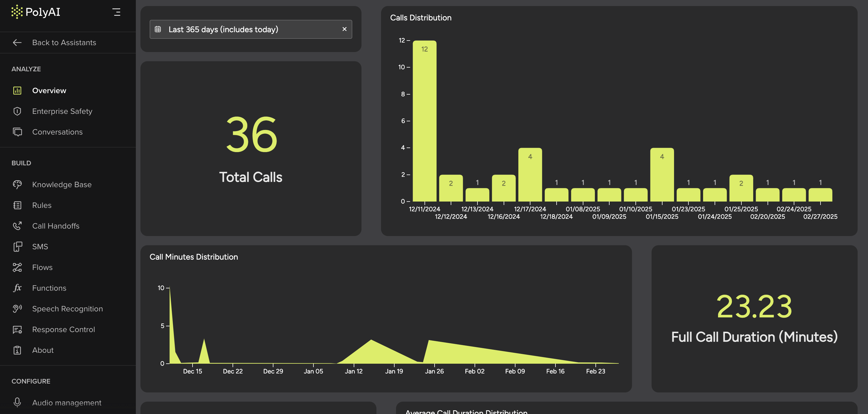The height and width of the screenshot is (414, 868).
Task: Select the Overview bar-chart icon
Action: coord(17,90)
